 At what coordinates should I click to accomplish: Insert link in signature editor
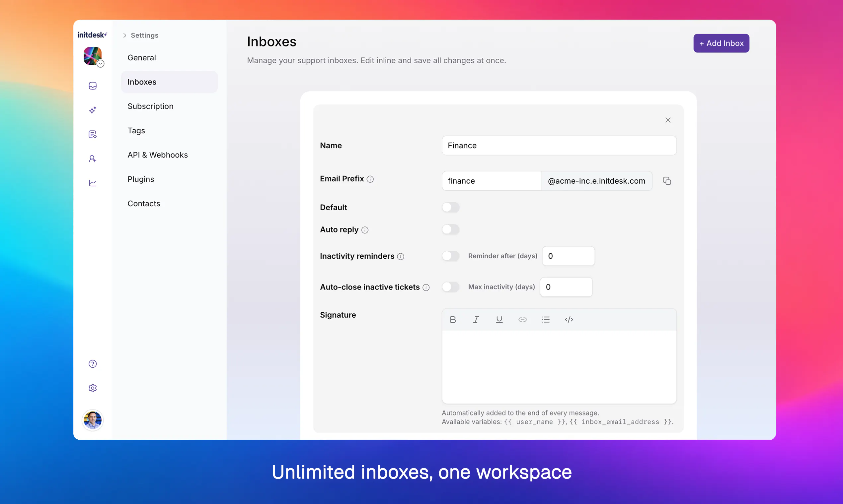[522, 319]
